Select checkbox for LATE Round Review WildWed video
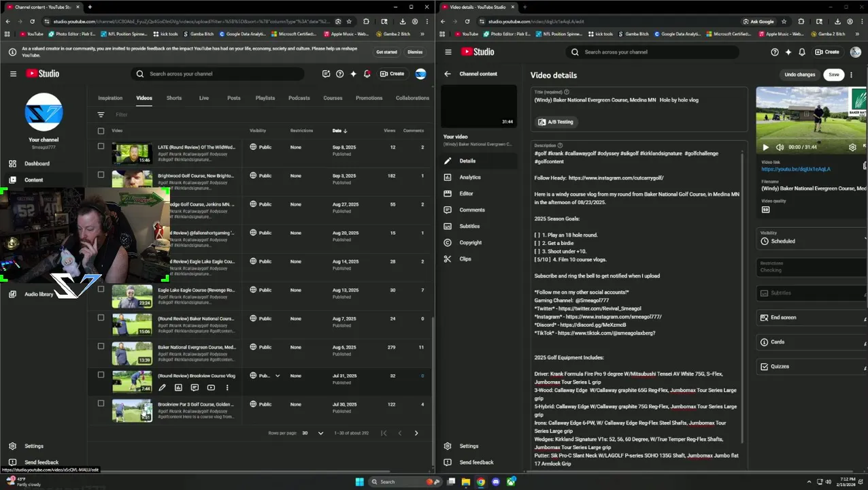868x490 pixels. click(101, 146)
